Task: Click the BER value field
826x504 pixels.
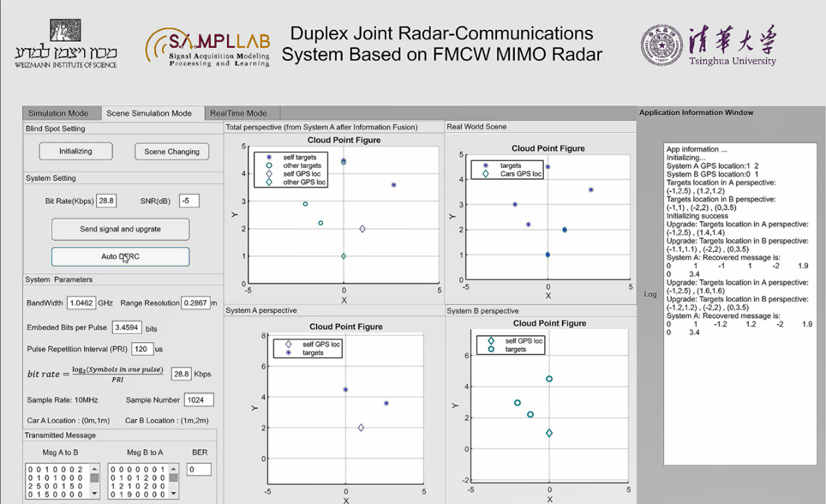Action: [199, 470]
